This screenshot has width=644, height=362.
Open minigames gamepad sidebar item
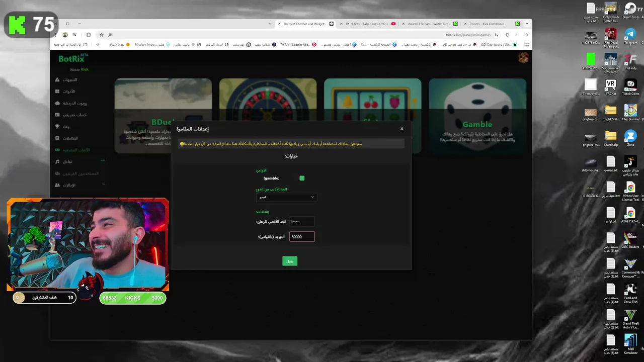click(73, 150)
